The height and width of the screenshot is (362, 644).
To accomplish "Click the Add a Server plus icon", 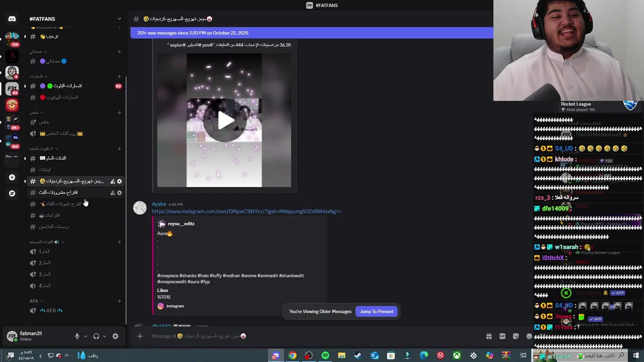I will point(12,177).
